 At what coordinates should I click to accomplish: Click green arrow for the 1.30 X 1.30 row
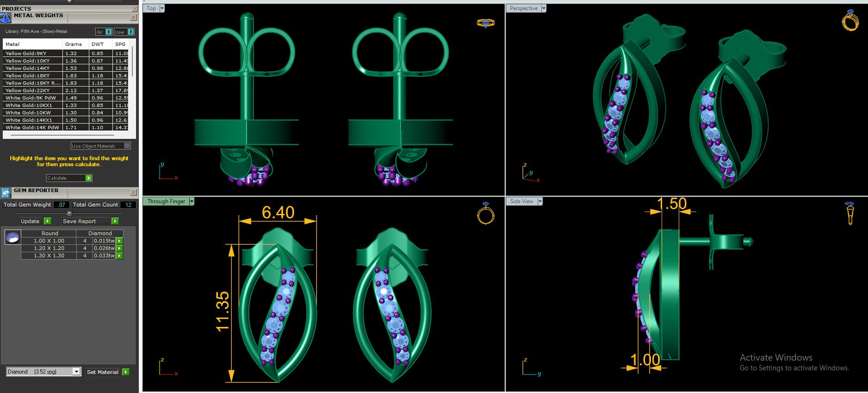pos(119,256)
